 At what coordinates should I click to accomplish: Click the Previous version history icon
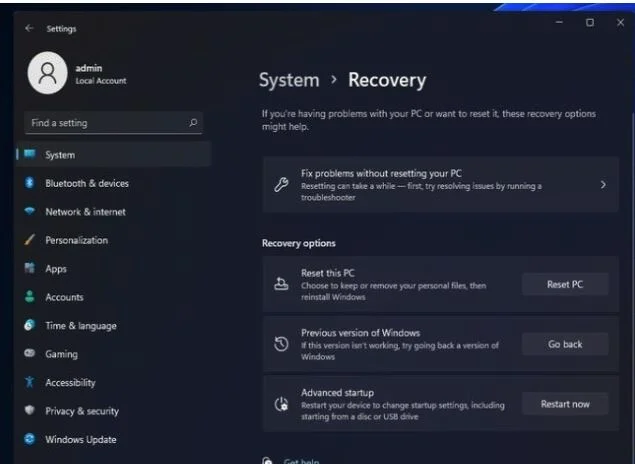(281, 344)
